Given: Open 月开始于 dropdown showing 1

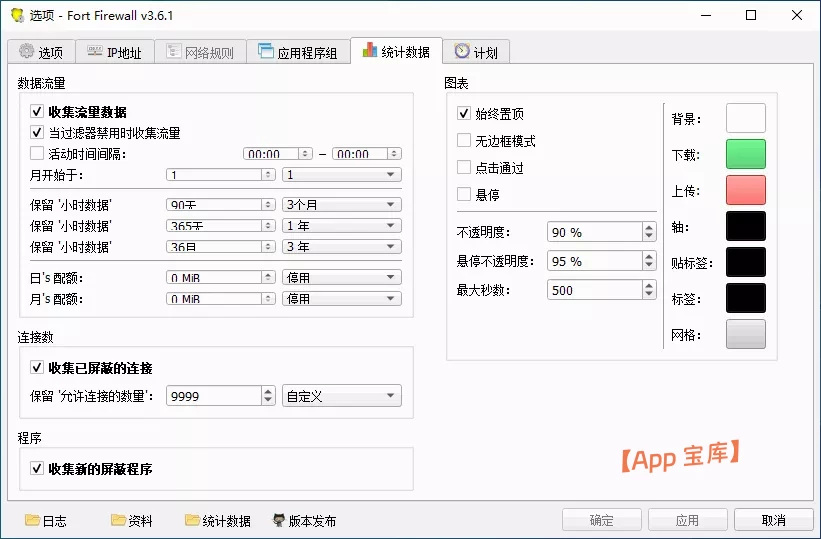Looking at the screenshot, I should (342, 174).
